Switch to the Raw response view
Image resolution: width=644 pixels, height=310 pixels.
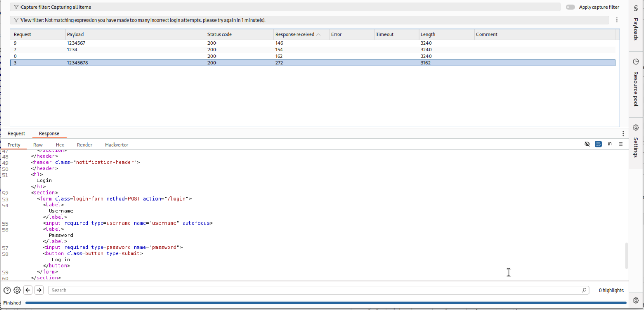pos(38,145)
